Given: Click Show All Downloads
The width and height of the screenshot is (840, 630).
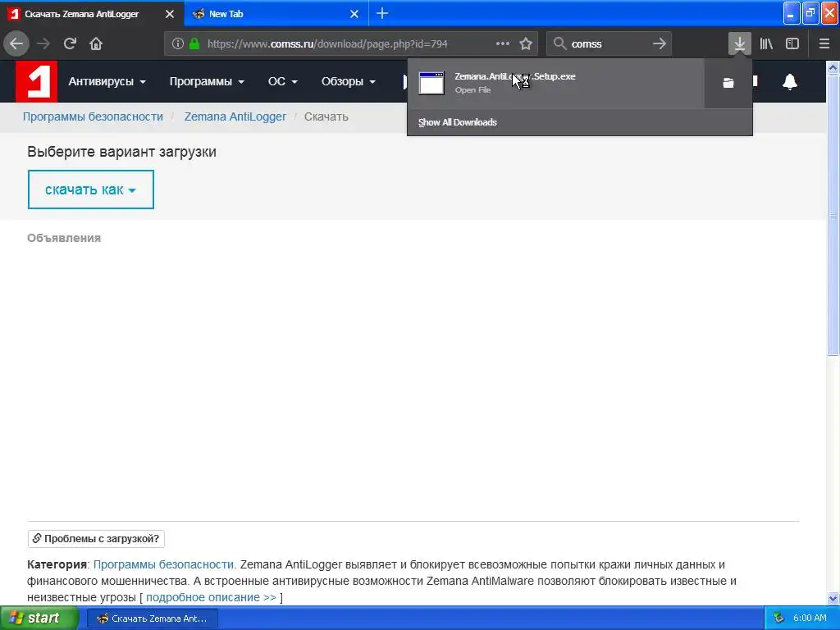Looking at the screenshot, I should pyautogui.click(x=458, y=122).
